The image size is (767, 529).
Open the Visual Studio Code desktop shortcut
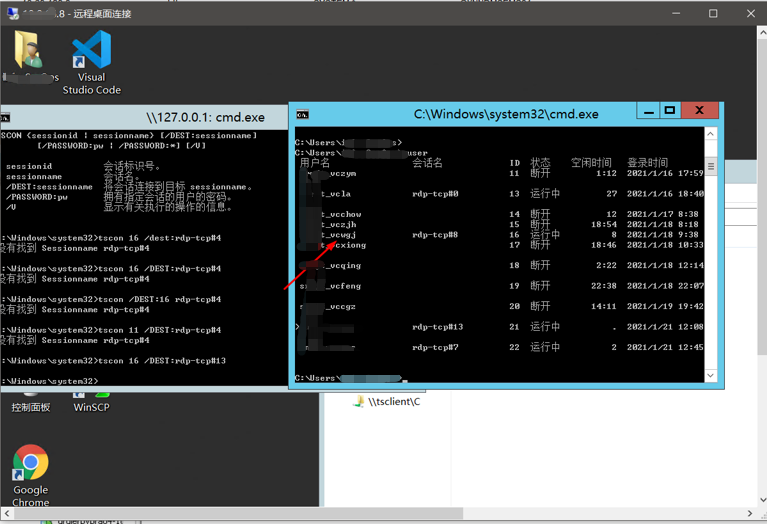91,54
